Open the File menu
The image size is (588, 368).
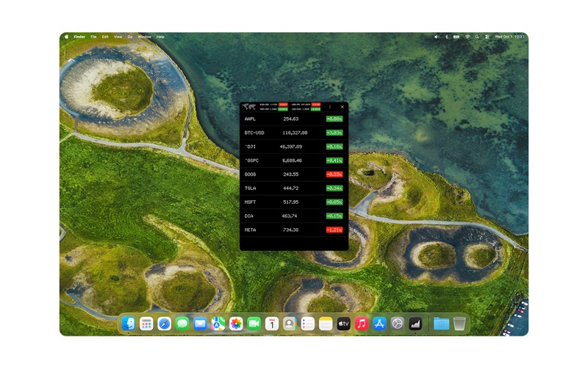click(x=94, y=37)
